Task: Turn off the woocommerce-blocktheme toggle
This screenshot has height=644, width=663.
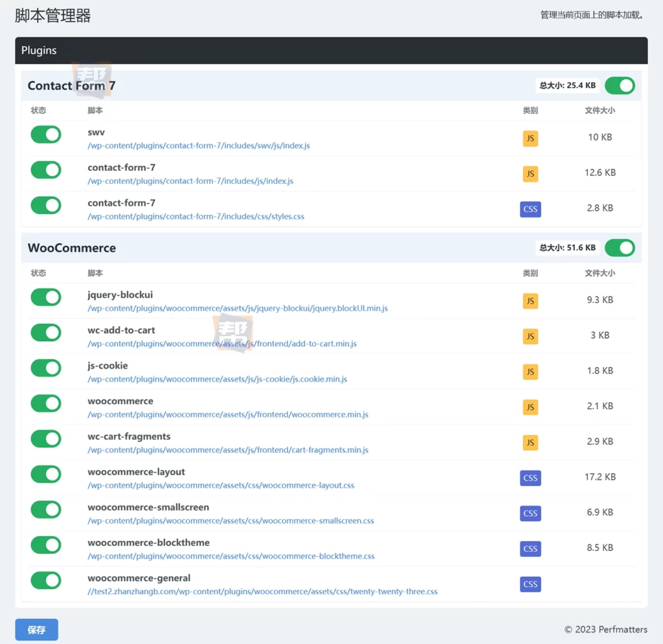Action: pos(46,545)
